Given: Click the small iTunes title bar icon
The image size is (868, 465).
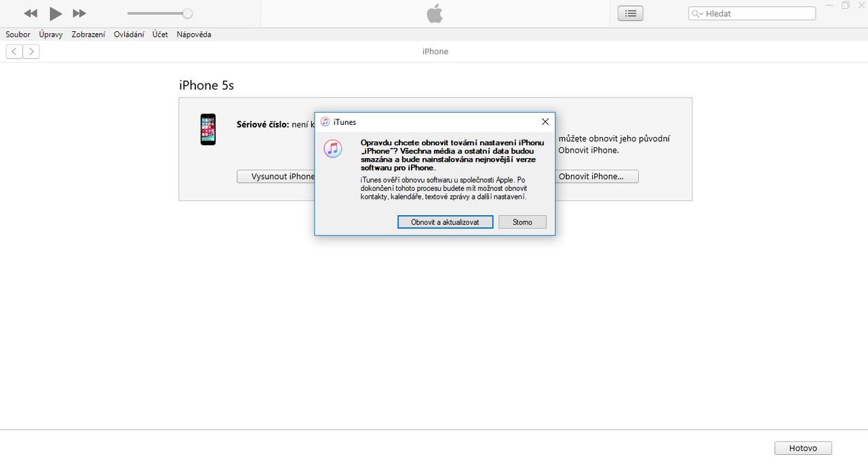Looking at the screenshot, I should [x=325, y=122].
